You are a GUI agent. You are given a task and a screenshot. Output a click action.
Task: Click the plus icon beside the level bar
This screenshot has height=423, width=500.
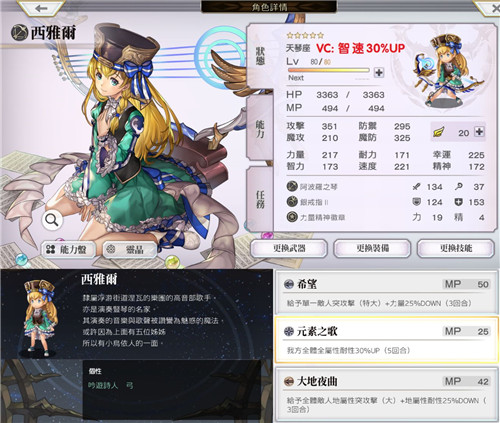[379, 72]
